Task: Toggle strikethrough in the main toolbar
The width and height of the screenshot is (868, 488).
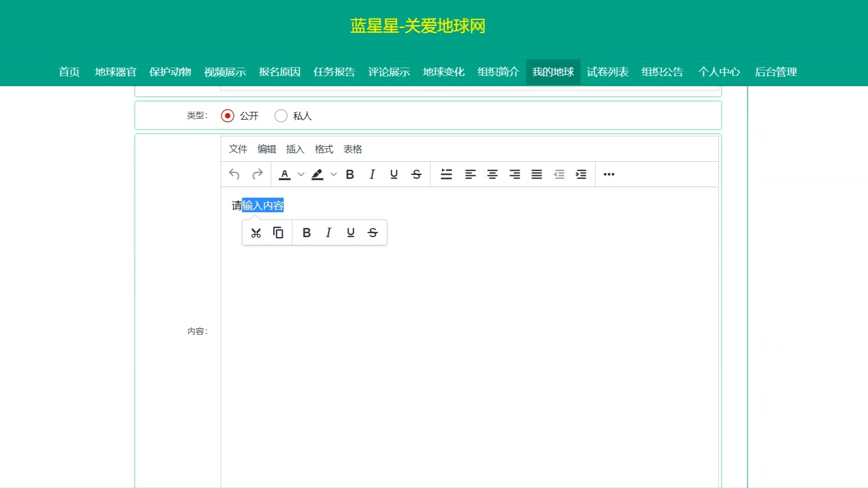Action: [416, 174]
